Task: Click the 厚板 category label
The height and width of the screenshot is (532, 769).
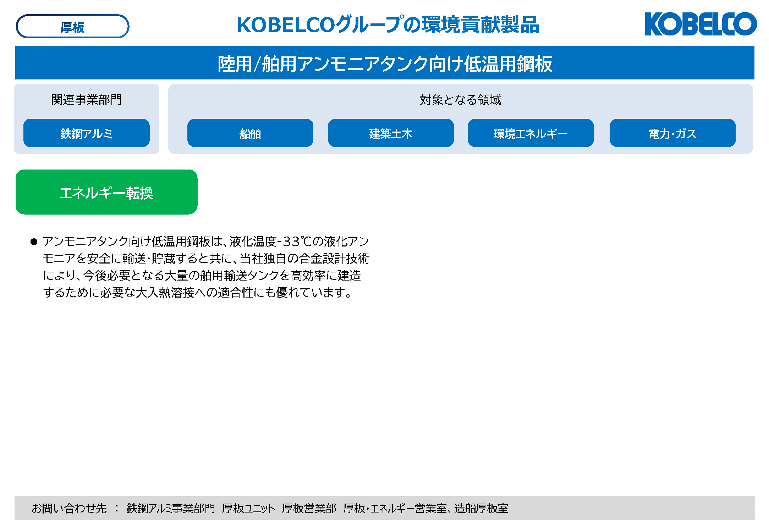Action: [x=72, y=27]
